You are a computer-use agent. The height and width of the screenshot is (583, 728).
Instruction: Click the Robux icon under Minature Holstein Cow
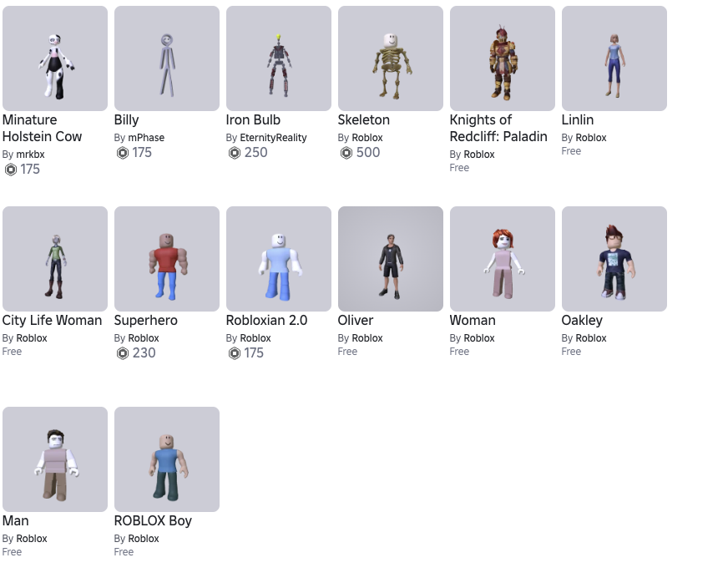(11, 170)
